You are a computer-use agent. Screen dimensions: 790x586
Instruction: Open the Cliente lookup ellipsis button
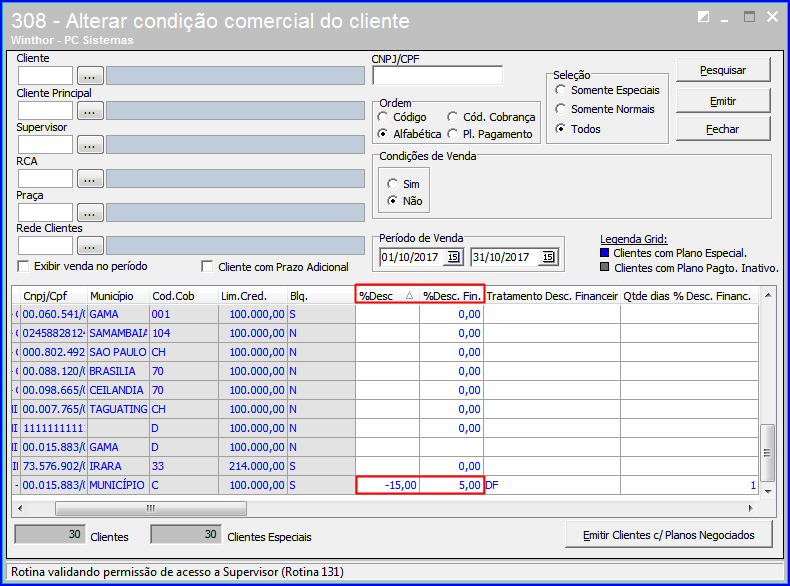coord(90,76)
